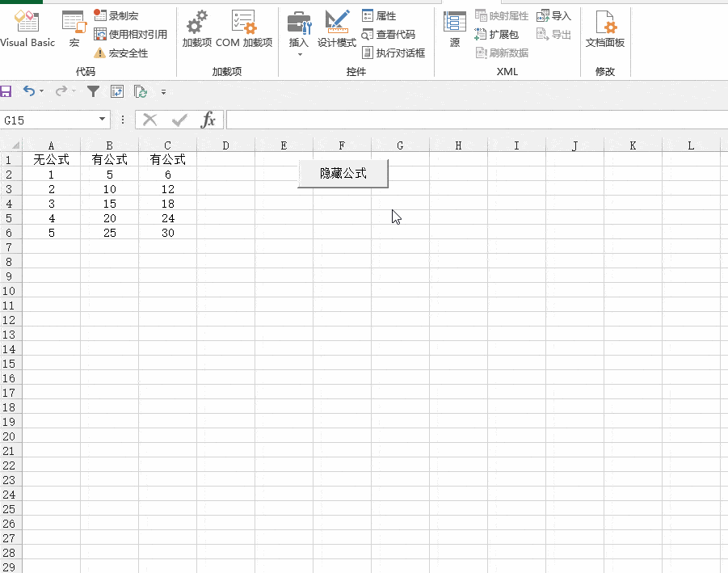Screen dimensions: 728x573
Task: Open Customize Quick Access Toolbar dropdown
Action: click(x=163, y=92)
